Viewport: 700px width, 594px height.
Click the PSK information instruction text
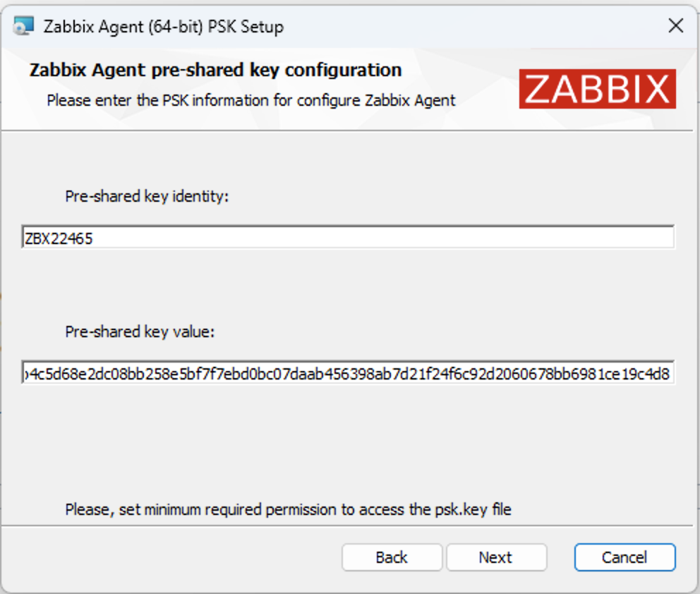pyautogui.click(x=251, y=100)
